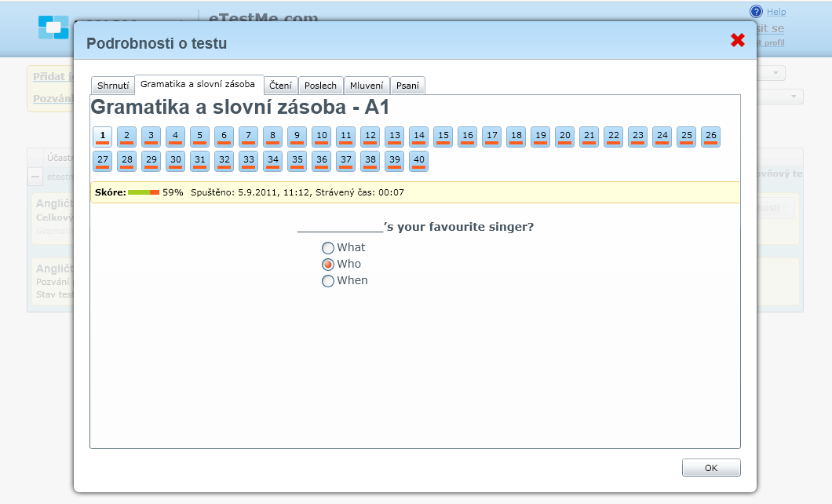Image resolution: width=832 pixels, height=504 pixels.
Task: Go to question 14
Action: point(418,137)
